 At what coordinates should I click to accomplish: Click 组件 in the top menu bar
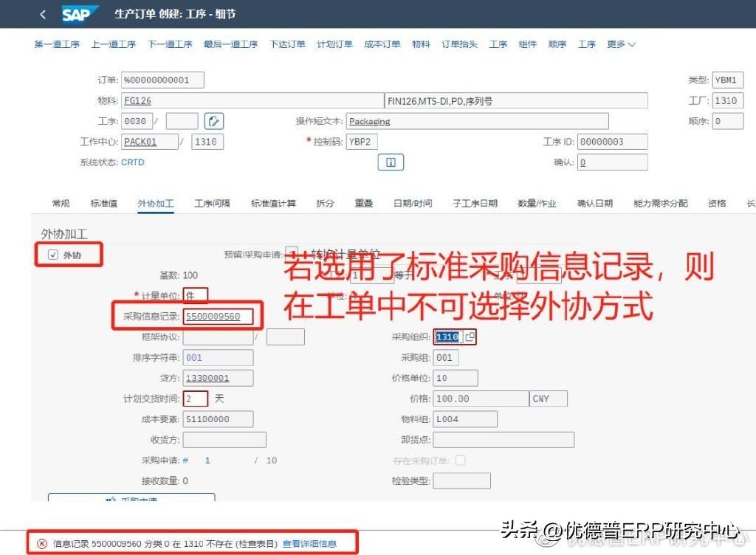(x=527, y=44)
